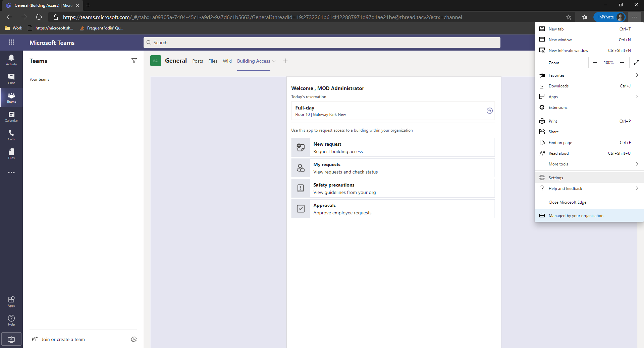Open the Activity bell icon
Image resolution: width=644 pixels, height=348 pixels.
coord(11,60)
